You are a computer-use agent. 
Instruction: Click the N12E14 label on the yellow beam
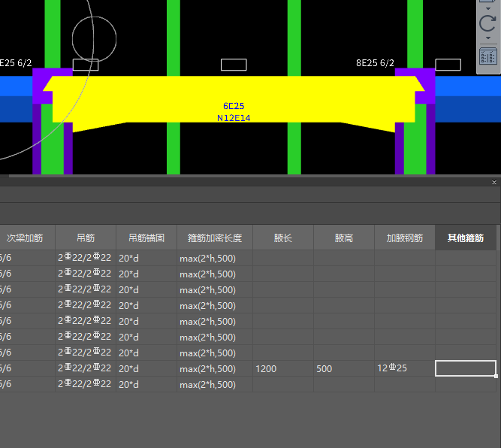234,118
